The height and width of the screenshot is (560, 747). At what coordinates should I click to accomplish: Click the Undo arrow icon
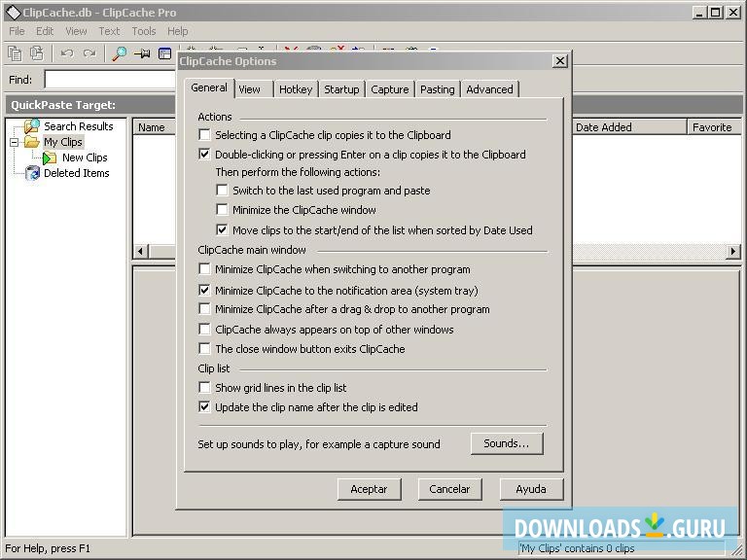(x=67, y=52)
